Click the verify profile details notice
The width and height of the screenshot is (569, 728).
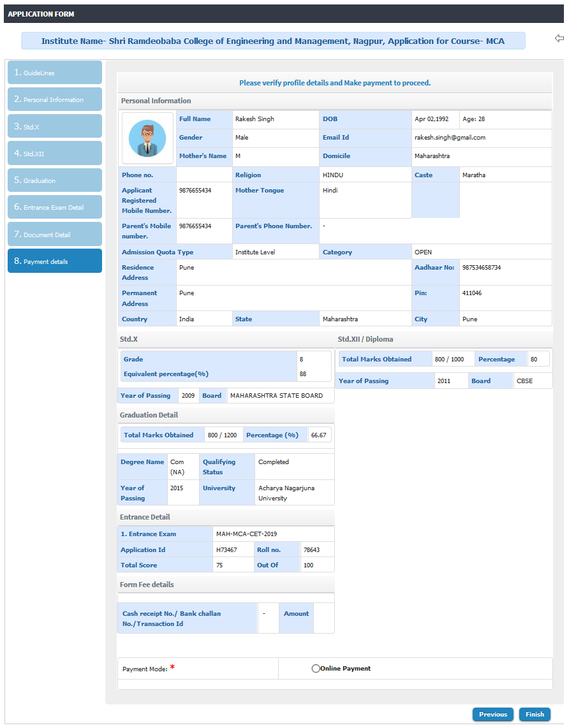pyautogui.click(x=335, y=83)
